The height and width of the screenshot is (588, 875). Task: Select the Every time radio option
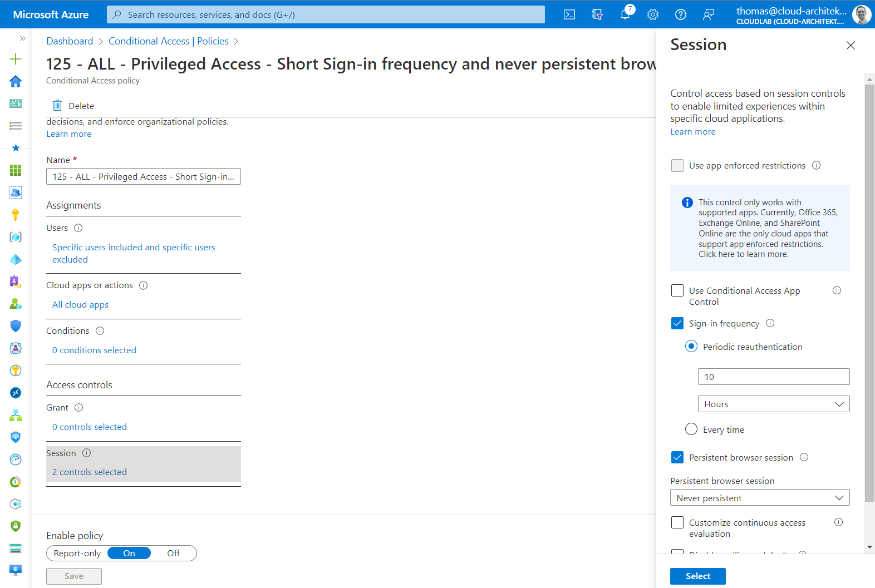(x=691, y=429)
